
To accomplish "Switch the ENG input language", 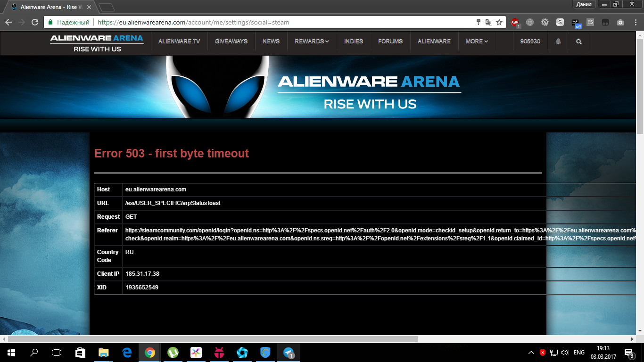I will click(x=579, y=353).
